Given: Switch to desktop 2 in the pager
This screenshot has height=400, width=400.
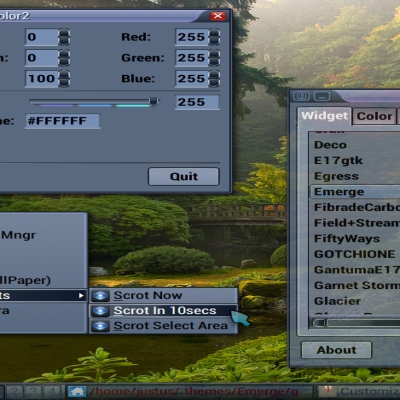Looking at the screenshot, I should coord(14,391).
